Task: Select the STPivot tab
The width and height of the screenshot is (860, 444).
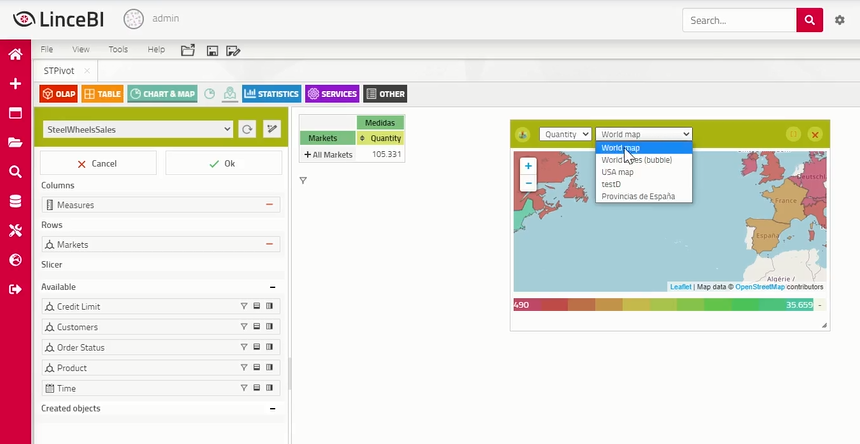Action: (x=59, y=71)
